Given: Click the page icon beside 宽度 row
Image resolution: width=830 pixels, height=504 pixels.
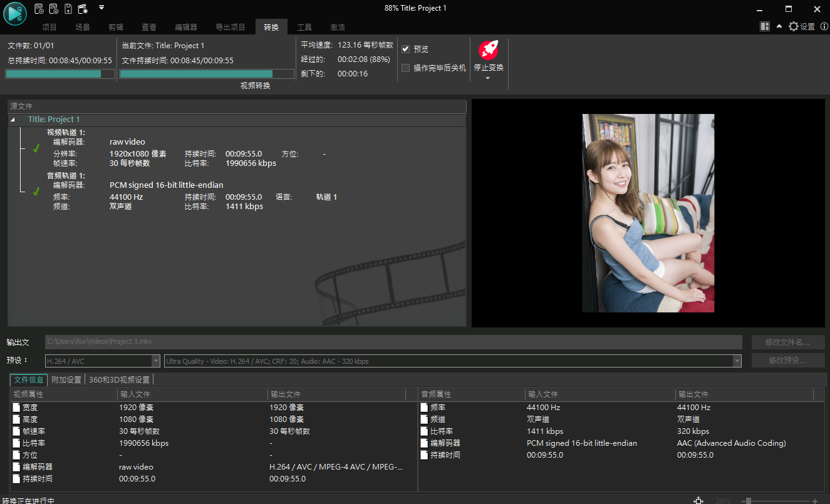Looking at the screenshot, I should pyautogui.click(x=16, y=408).
